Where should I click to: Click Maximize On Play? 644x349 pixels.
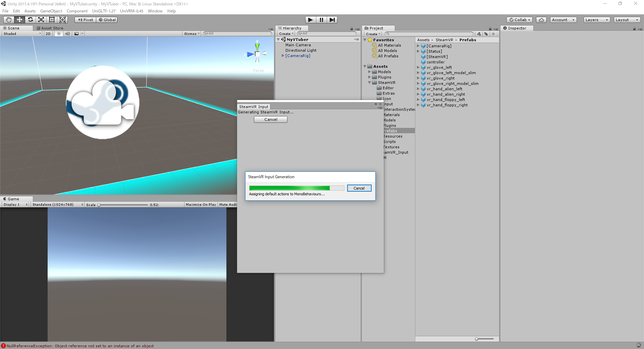(201, 204)
